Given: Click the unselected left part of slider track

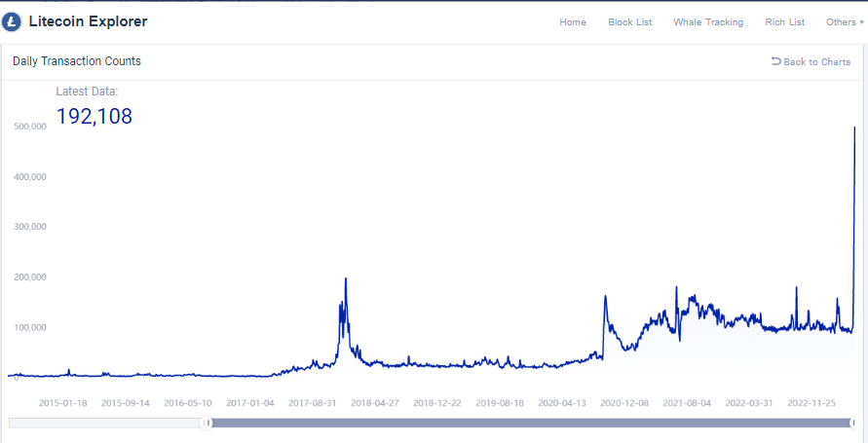Looking at the screenshot, I should (x=105, y=423).
